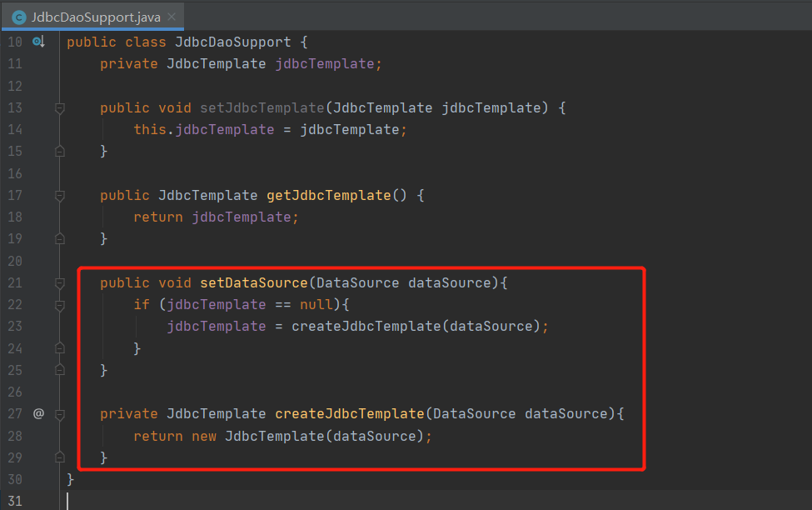Click the getJdbcTemplate method name
Screen dimensions: 812x510
tap(329, 195)
